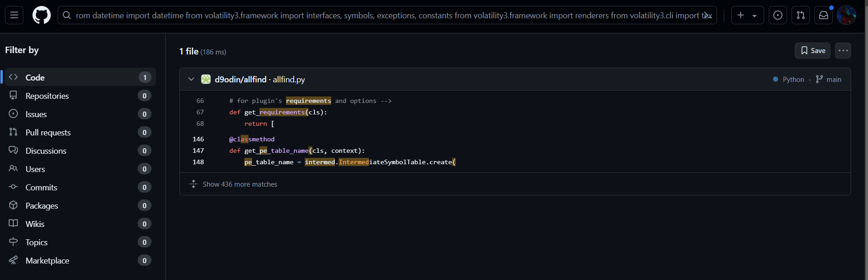Open the hamburger navigation menu
868x280 pixels.
pos(14,15)
